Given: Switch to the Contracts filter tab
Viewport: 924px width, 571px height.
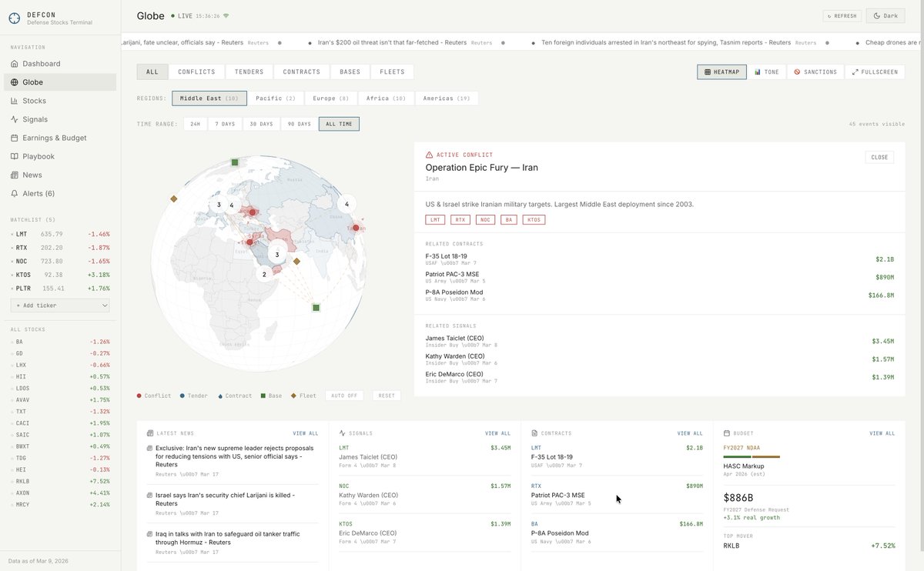Looking at the screenshot, I should [302, 72].
